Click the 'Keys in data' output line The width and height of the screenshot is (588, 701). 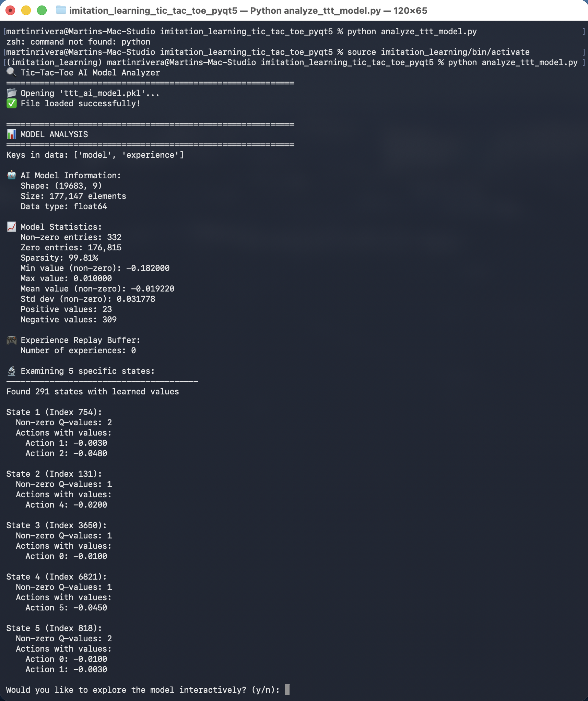(x=95, y=155)
